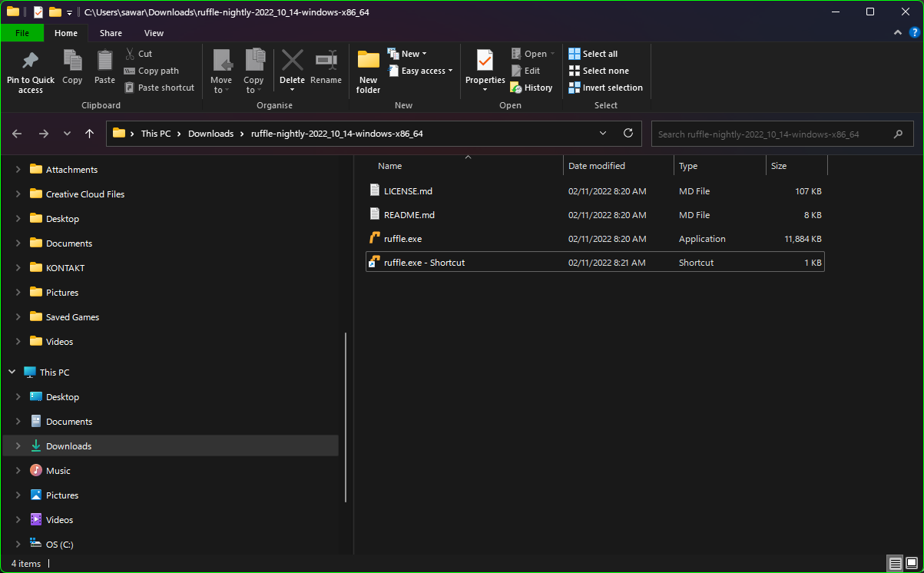
Task: Open the File menu tab
Action: pos(22,33)
